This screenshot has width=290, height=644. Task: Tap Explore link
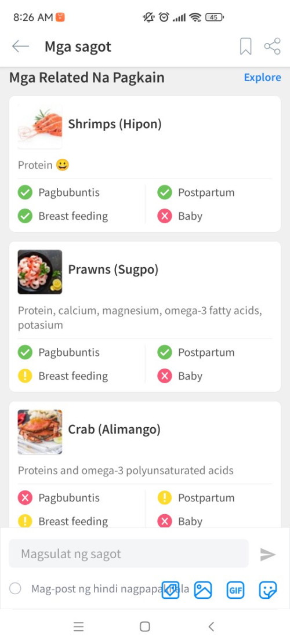(263, 78)
